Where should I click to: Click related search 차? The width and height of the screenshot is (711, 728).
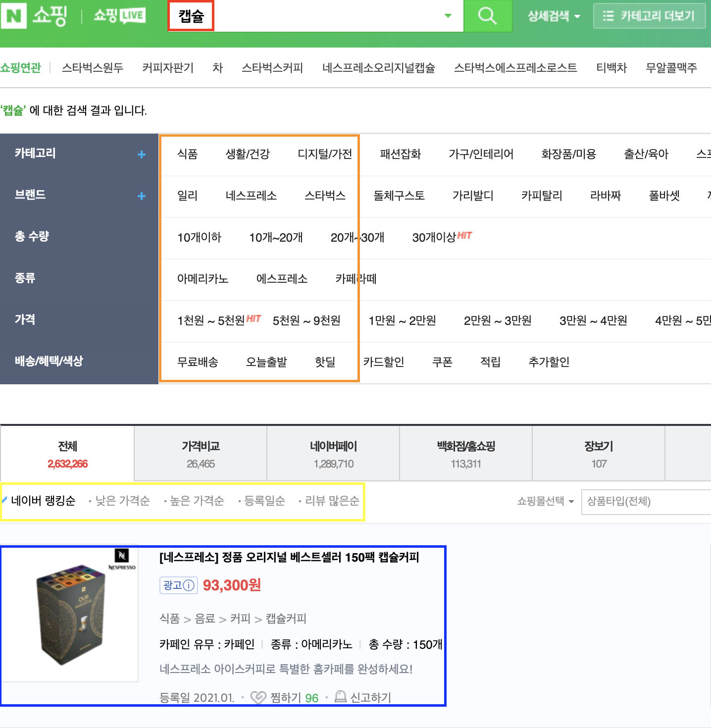(218, 68)
